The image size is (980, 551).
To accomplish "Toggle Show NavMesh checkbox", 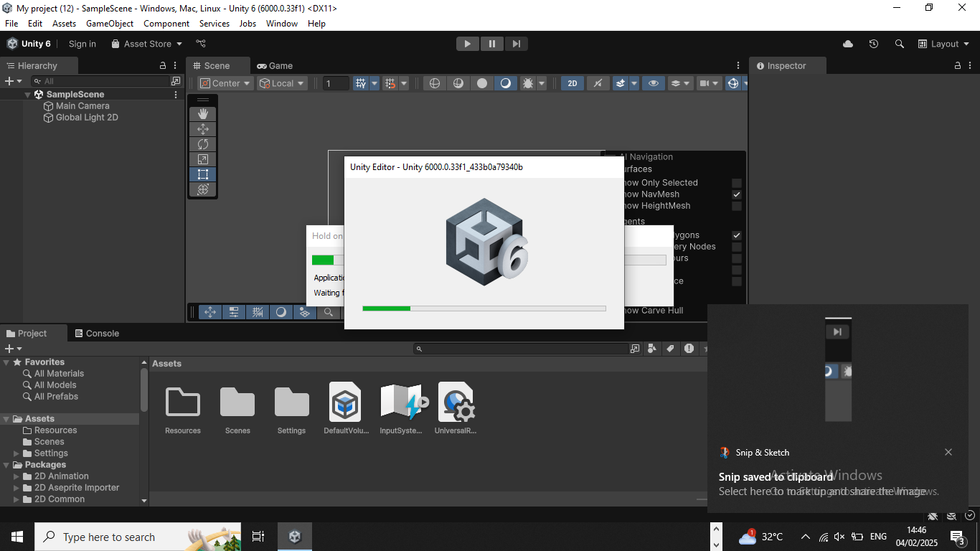I will [736, 194].
